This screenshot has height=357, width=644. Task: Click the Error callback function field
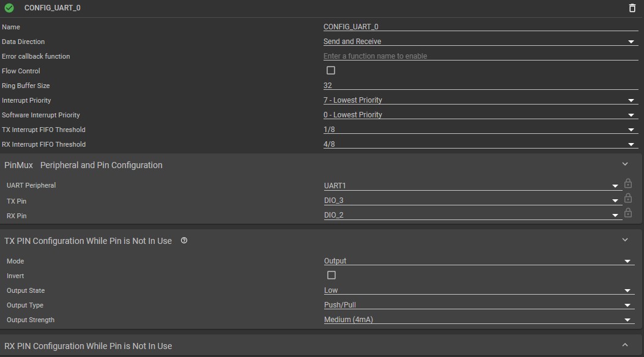[x=480, y=56]
